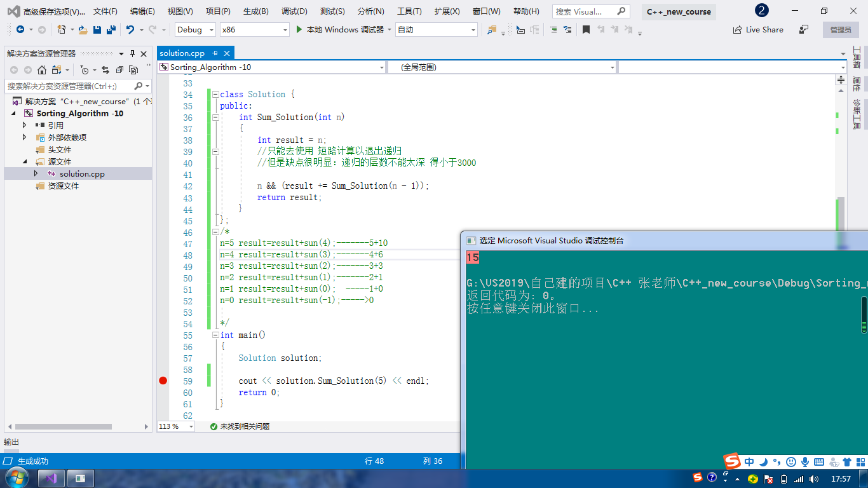
Task: Click the New Project toolbar icon
Action: 61,30
